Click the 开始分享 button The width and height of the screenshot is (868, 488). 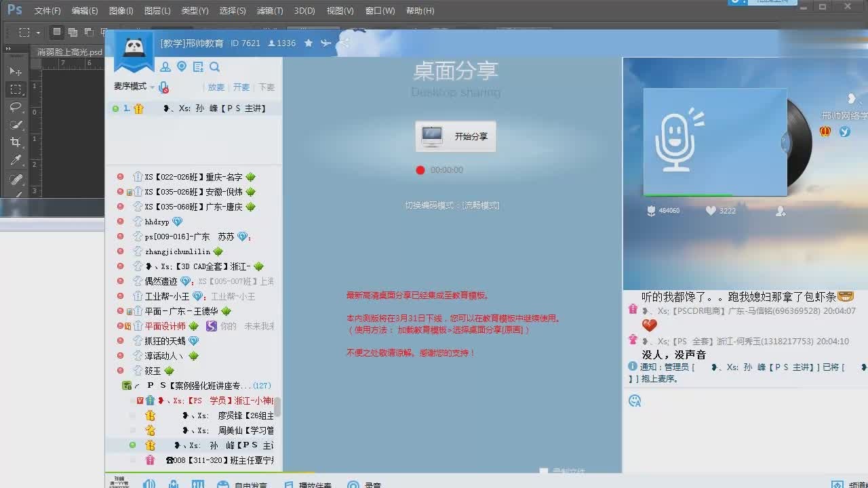pos(456,136)
